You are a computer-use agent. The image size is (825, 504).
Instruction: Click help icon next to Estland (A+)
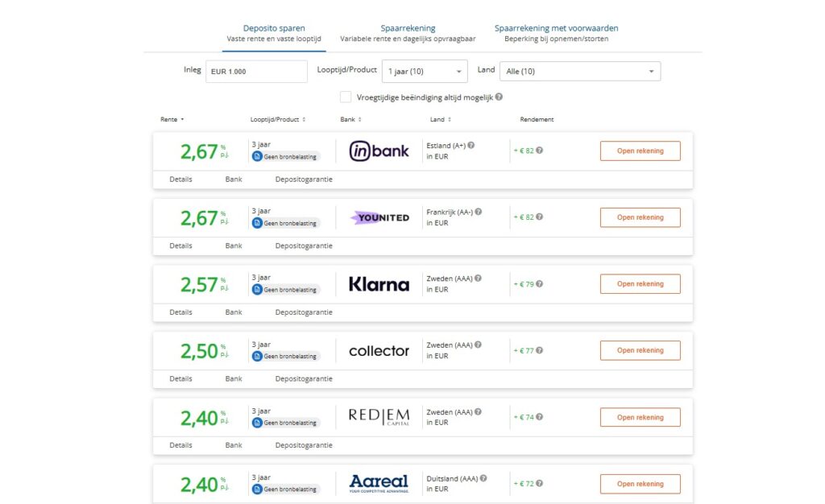(x=471, y=146)
